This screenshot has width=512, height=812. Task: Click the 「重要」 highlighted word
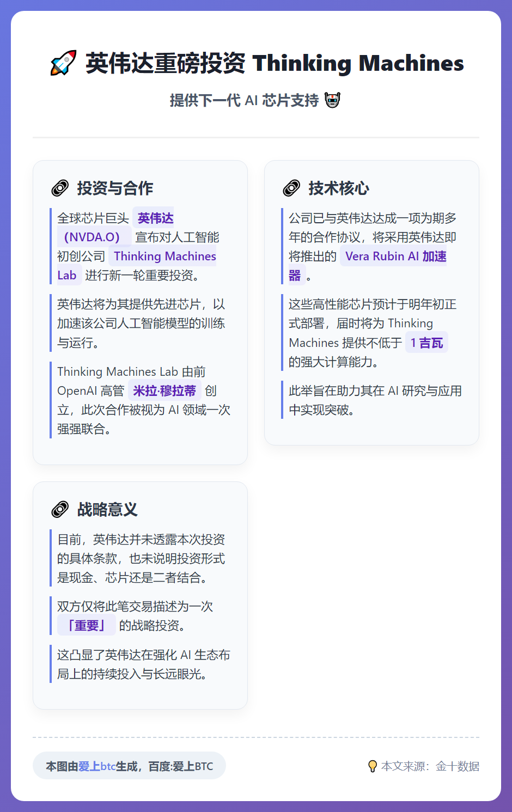click(x=86, y=625)
